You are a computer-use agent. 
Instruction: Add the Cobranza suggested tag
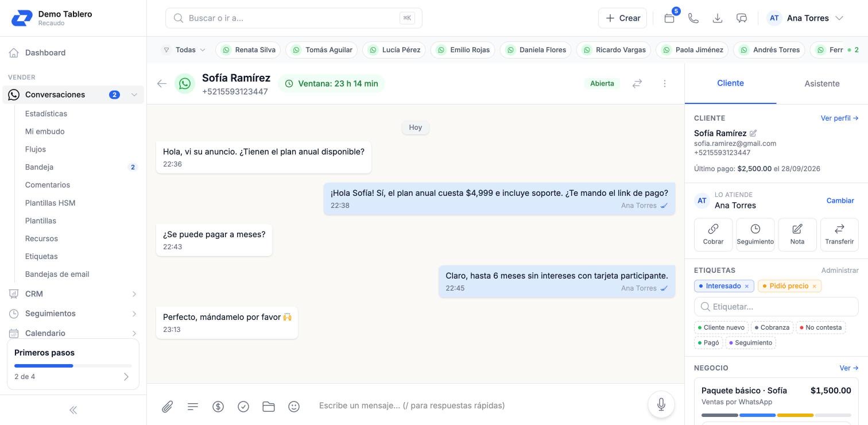[x=772, y=327]
